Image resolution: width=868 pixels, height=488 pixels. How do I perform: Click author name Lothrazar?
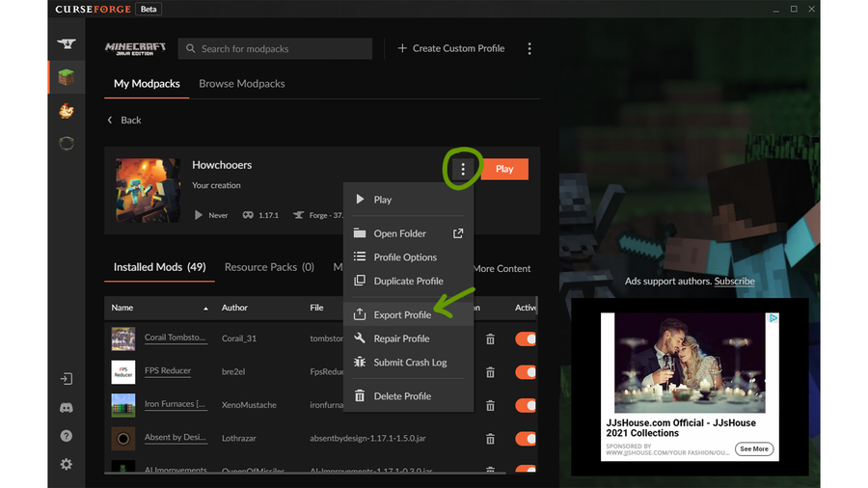coord(238,438)
